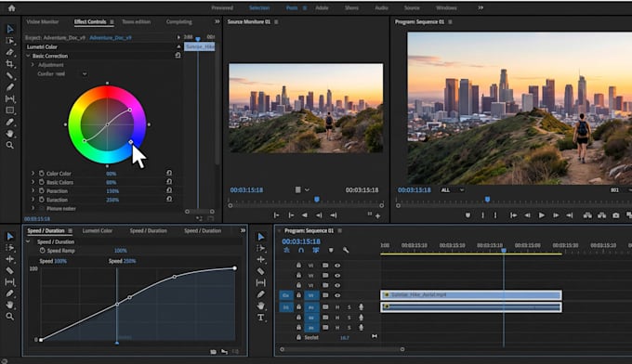Click the Program monitor scrub playhead
Viewport: 632px width, 364px height.
pyautogui.click(x=487, y=199)
